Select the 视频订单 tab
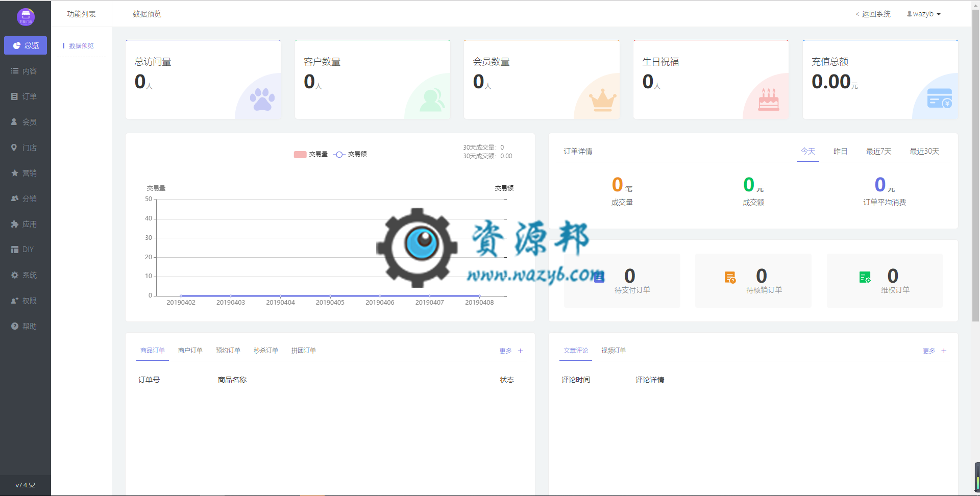The height and width of the screenshot is (496, 980). point(614,351)
